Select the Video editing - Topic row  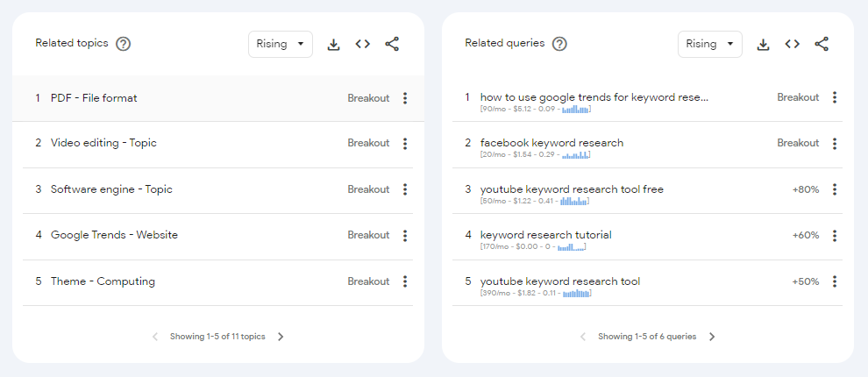103,143
